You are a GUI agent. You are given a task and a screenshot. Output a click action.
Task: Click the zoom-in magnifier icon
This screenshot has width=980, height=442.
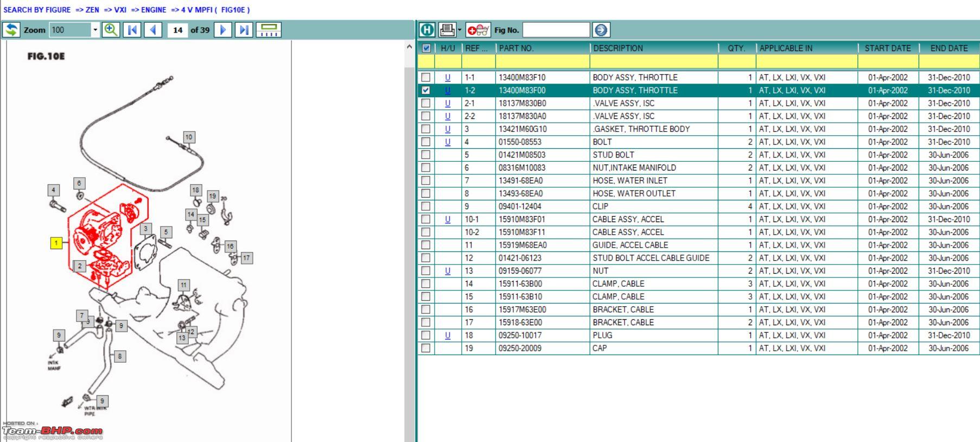[x=111, y=30]
